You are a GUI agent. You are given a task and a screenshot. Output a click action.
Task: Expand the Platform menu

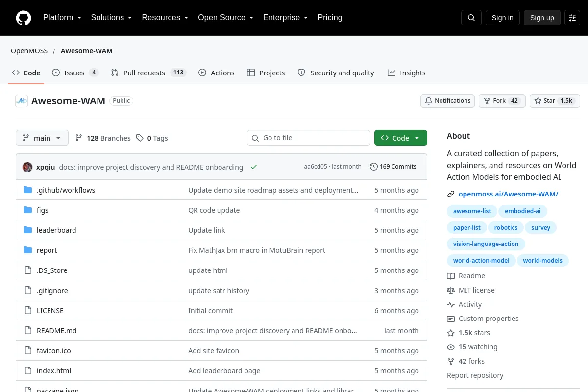pos(62,18)
